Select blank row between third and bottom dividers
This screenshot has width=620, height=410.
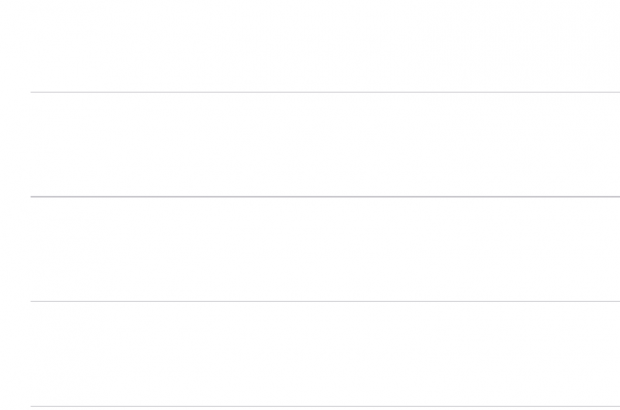point(325,354)
